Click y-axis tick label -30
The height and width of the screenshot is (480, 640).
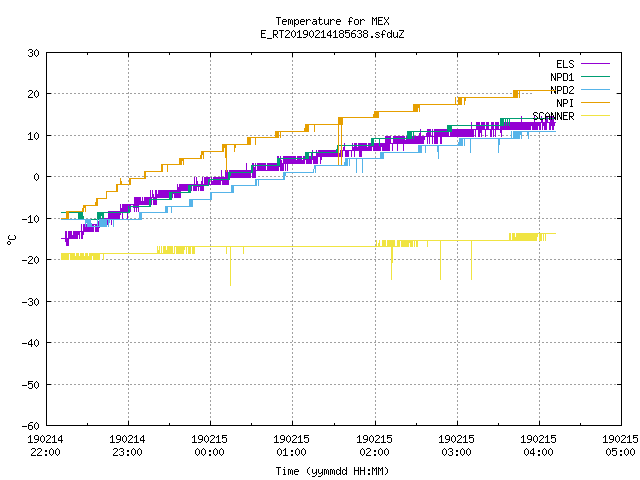tap(31, 302)
